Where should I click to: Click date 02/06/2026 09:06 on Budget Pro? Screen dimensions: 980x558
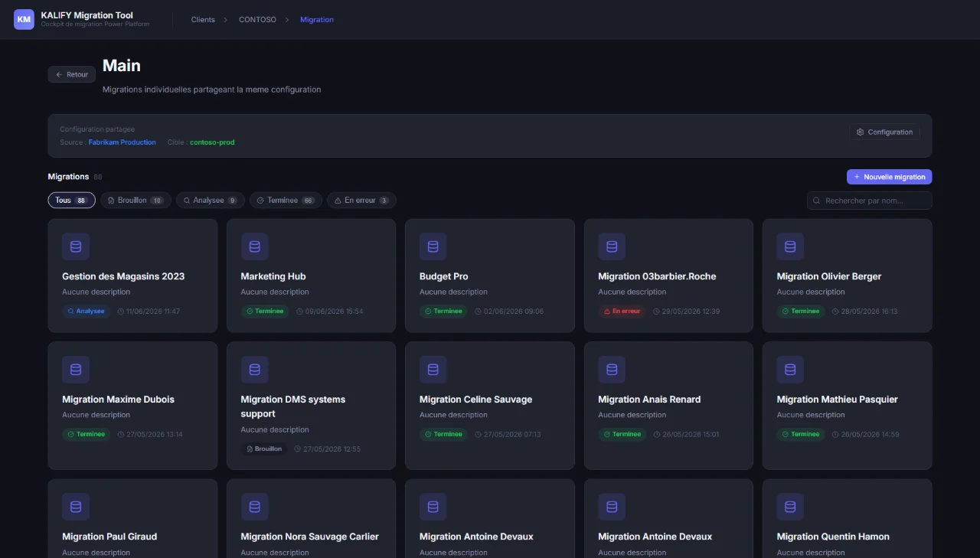click(x=514, y=312)
